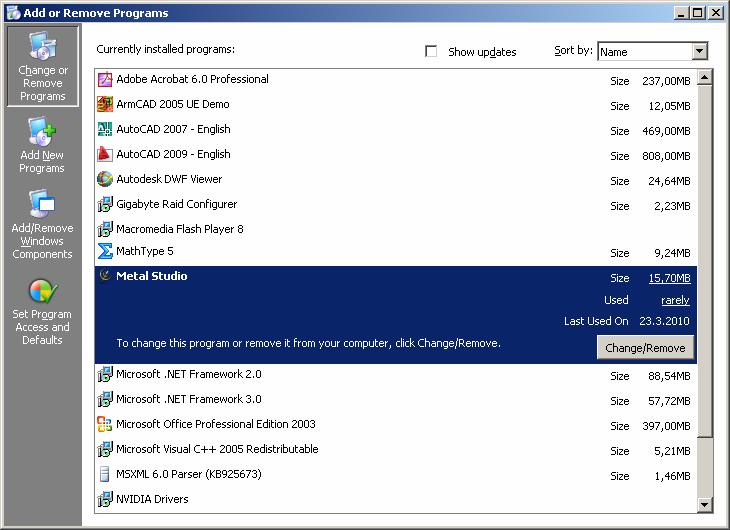Click the Currently installed programs label
The height and width of the screenshot is (530, 730).
click(165, 49)
